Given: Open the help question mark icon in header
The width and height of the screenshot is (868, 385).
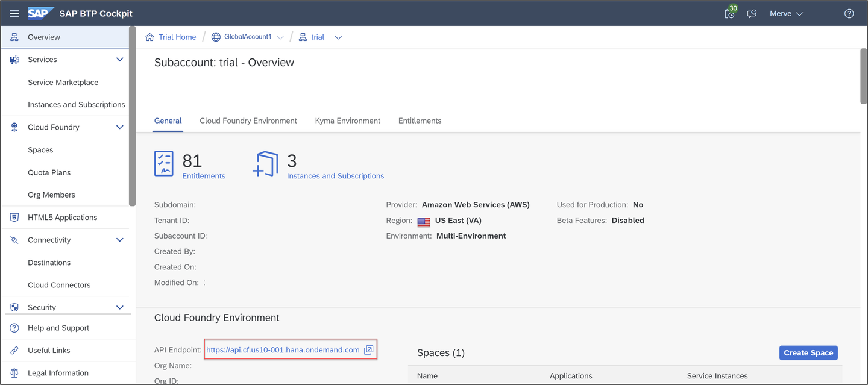Looking at the screenshot, I should coord(849,13).
